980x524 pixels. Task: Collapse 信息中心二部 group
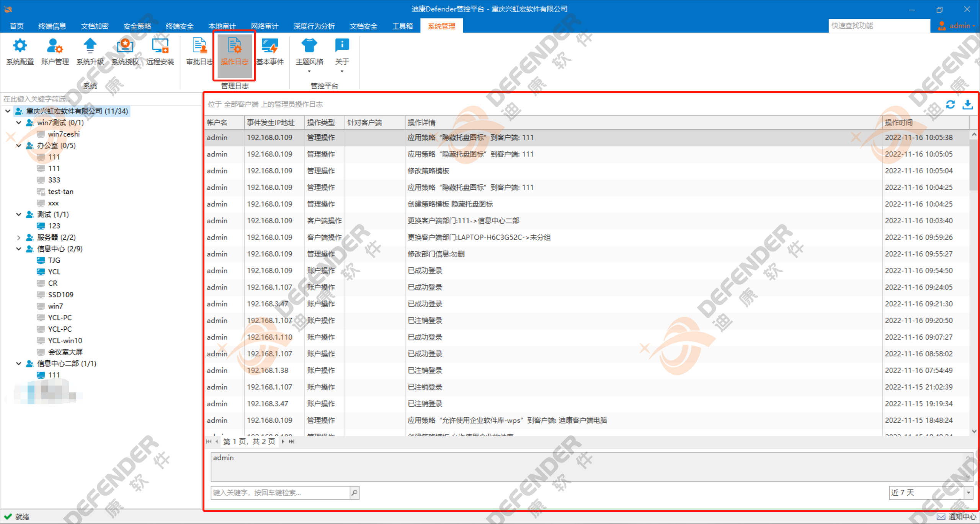[x=18, y=363]
